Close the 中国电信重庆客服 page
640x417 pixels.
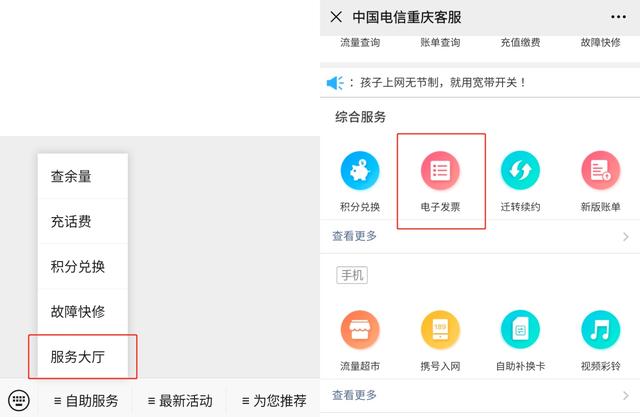click(x=336, y=17)
